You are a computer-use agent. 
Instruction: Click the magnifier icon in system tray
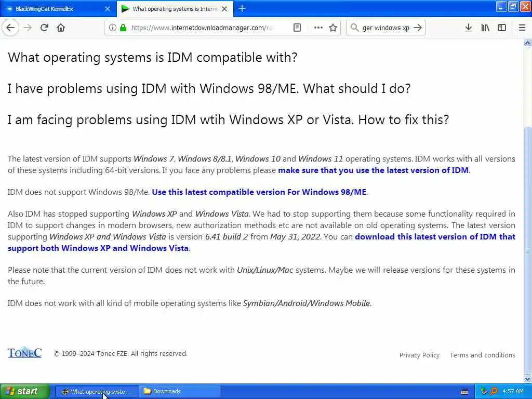click(494, 392)
